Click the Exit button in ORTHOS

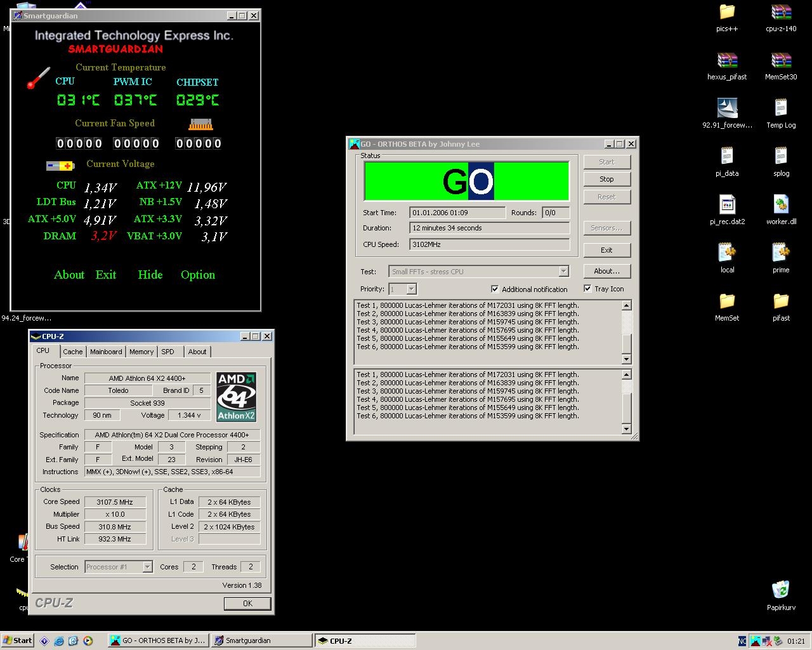tap(606, 250)
